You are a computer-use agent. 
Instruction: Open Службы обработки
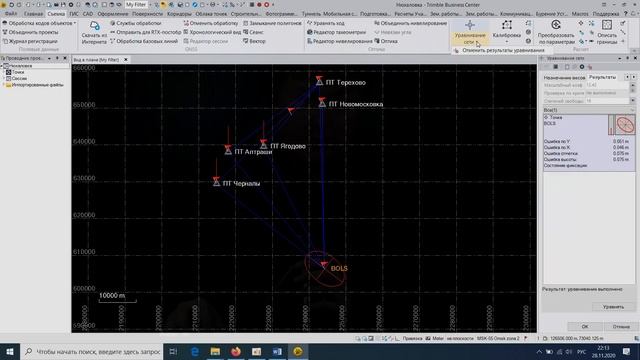pyautogui.click(x=136, y=23)
